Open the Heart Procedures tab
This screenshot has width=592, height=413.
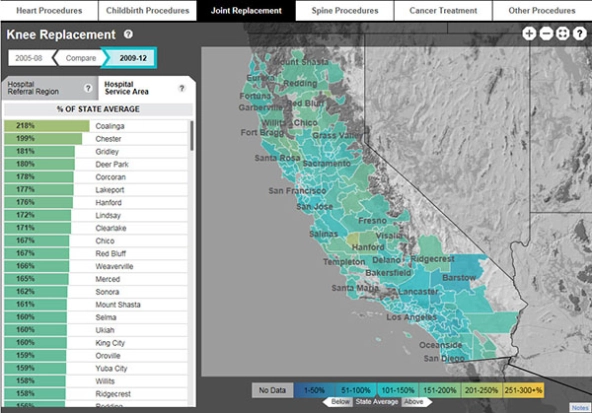point(49,11)
